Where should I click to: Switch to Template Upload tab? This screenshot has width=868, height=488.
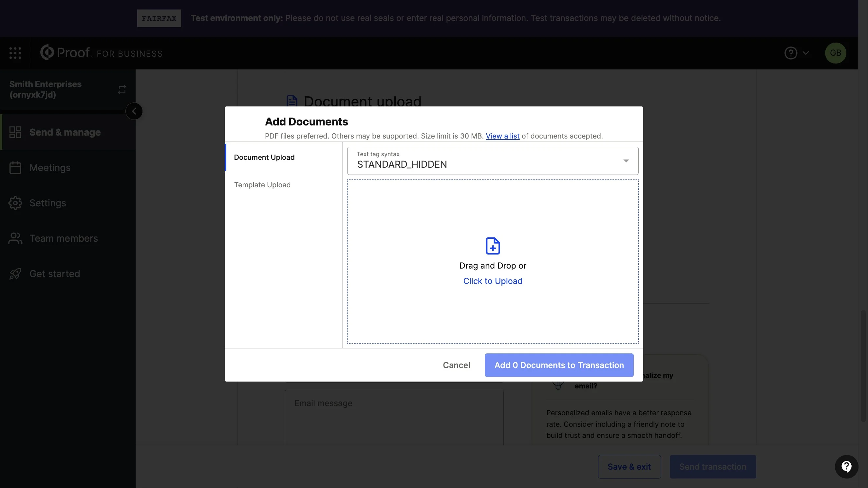coord(283,185)
